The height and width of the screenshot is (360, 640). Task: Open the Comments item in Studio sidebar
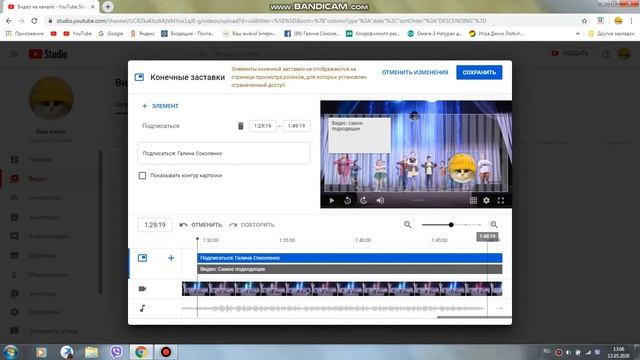click(48, 236)
